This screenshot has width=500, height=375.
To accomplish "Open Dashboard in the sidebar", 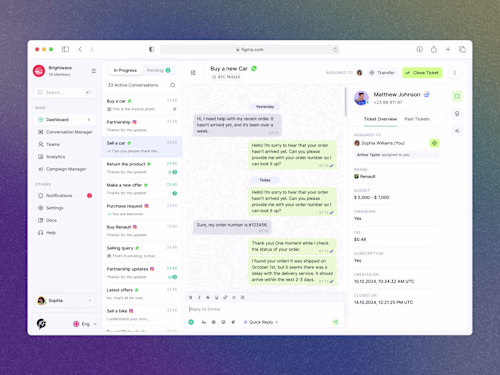I will point(65,119).
